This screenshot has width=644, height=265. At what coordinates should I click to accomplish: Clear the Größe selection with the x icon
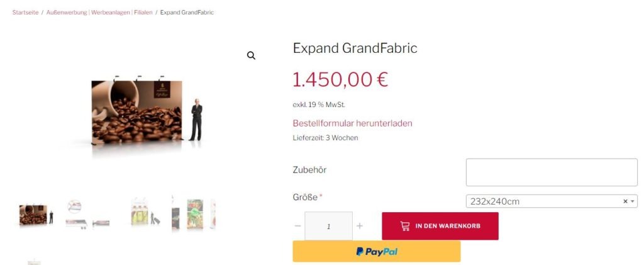tap(625, 201)
